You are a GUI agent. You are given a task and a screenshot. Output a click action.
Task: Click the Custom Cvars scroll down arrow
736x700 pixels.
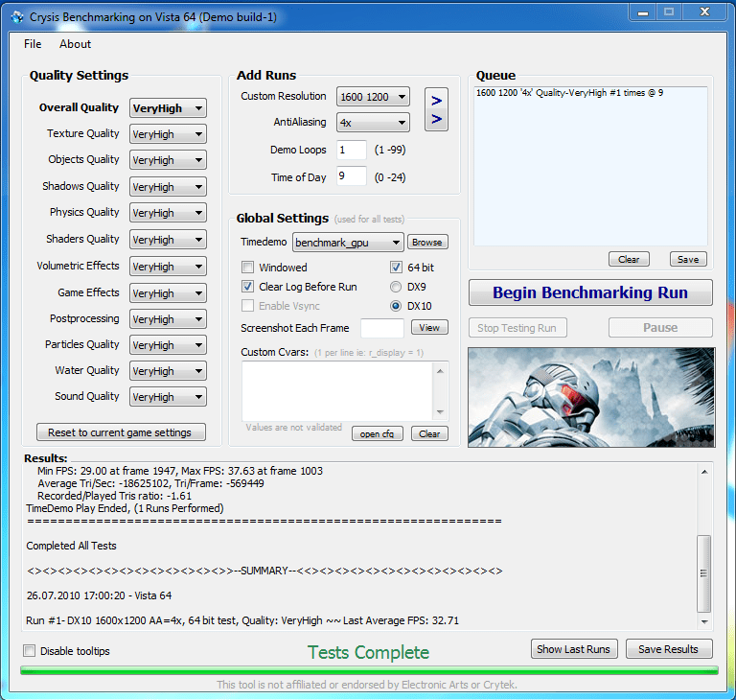pos(440,412)
